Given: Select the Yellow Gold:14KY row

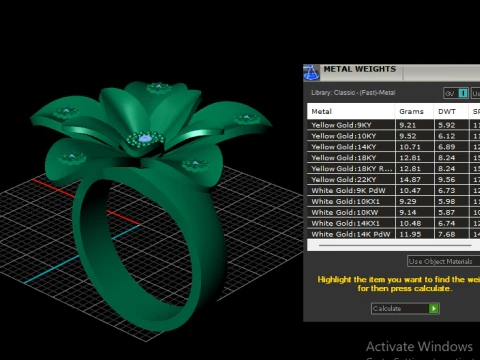Looking at the screenshot, I should coord(393,147).
